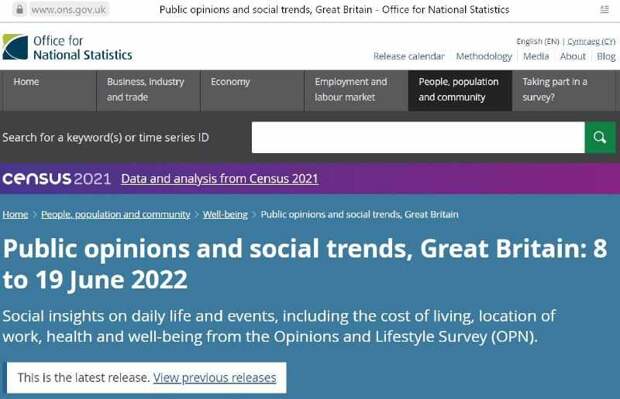Click the Office for National Statistics logo
This screenshot has width=620, height=399.
pyautogui.click(x=67, y=47)
